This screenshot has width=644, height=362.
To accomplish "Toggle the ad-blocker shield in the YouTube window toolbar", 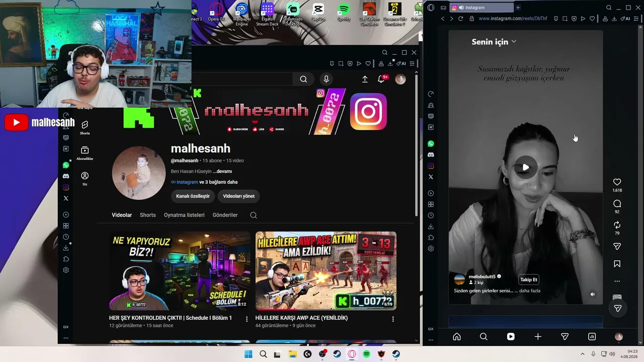I will click(350, 63).
